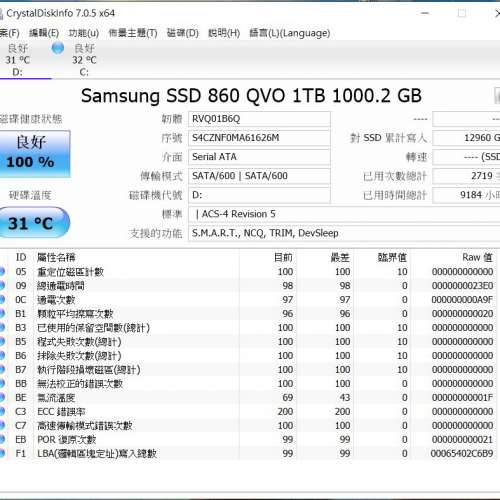Viewport: 500px width, 500px height.
Task: Select the attribute row with ID 05
Action: 248,272
